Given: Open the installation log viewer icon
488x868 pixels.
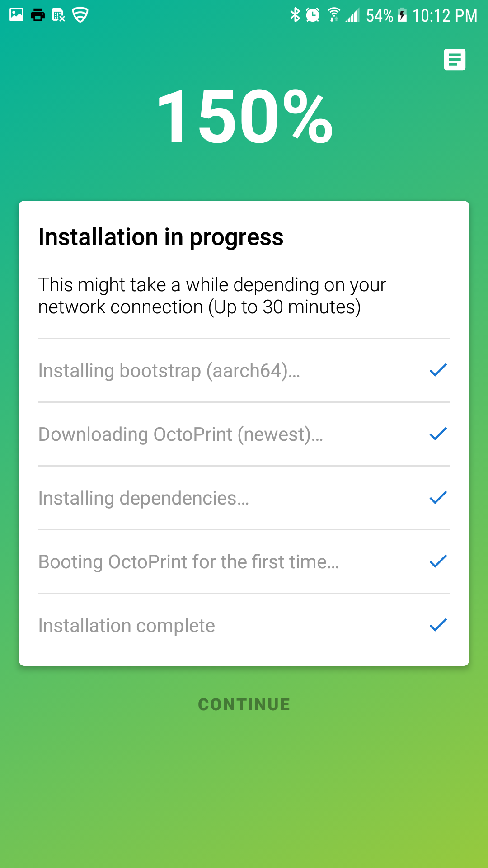Looking at the screenshot, I should click(455, 59).
